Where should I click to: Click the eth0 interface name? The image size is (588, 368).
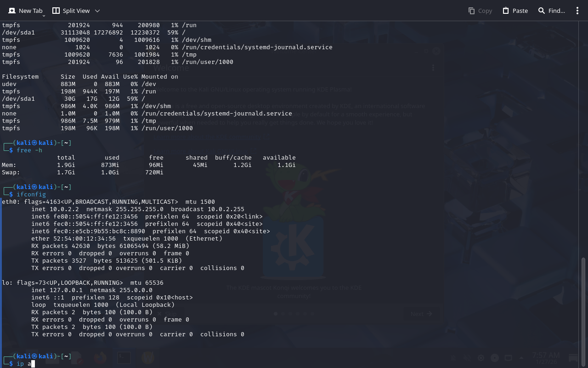9,202
